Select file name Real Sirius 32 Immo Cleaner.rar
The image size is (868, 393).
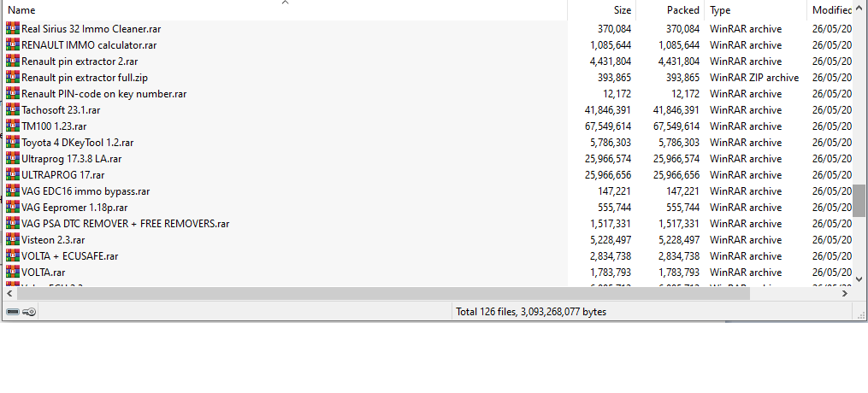[x=92, y=29]
